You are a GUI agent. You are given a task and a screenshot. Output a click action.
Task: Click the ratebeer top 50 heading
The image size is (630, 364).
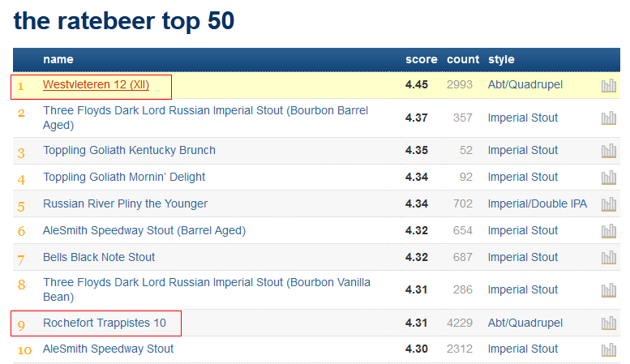124,21
